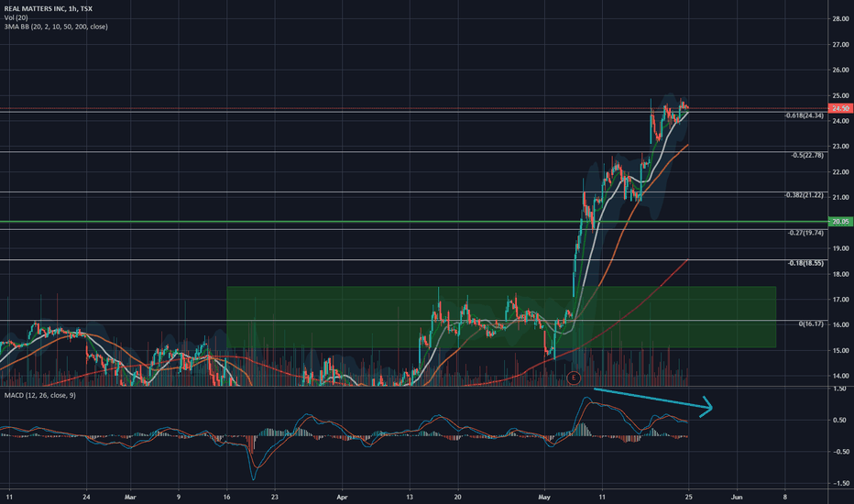This screenshot has width=854, height=504.
Task: Click the 0.18(18.55) Fibonacci label
Action: (x=806, y=263)
